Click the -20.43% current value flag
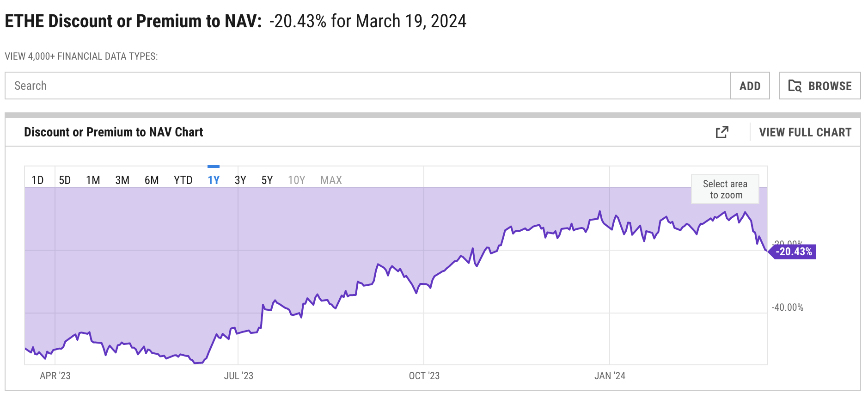 pyautogui.click(x=793, y=252)
